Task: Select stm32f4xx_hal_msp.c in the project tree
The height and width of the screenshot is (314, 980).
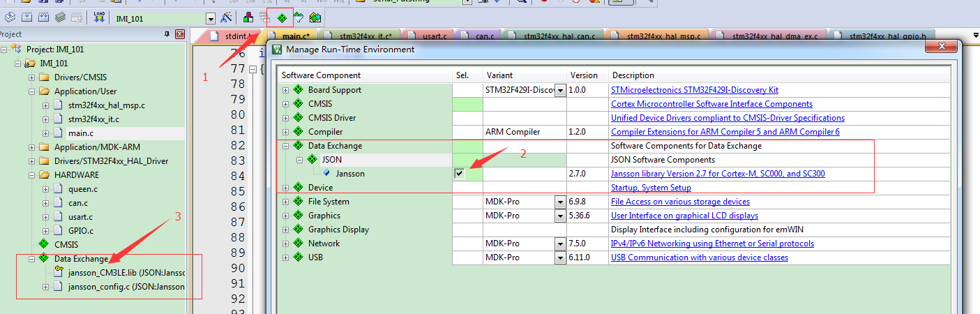Action: coord(107,105)
